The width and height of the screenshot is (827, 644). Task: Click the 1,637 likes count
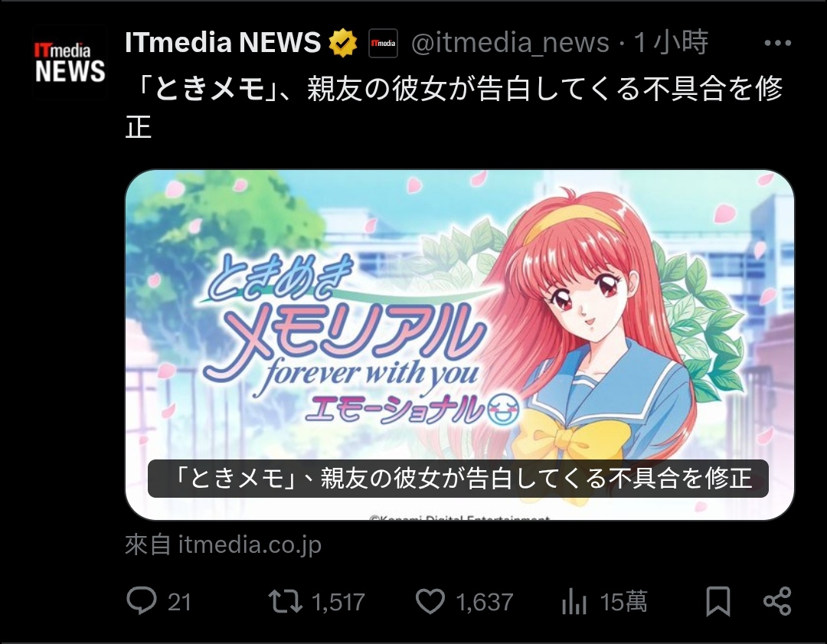click(485, 602)
